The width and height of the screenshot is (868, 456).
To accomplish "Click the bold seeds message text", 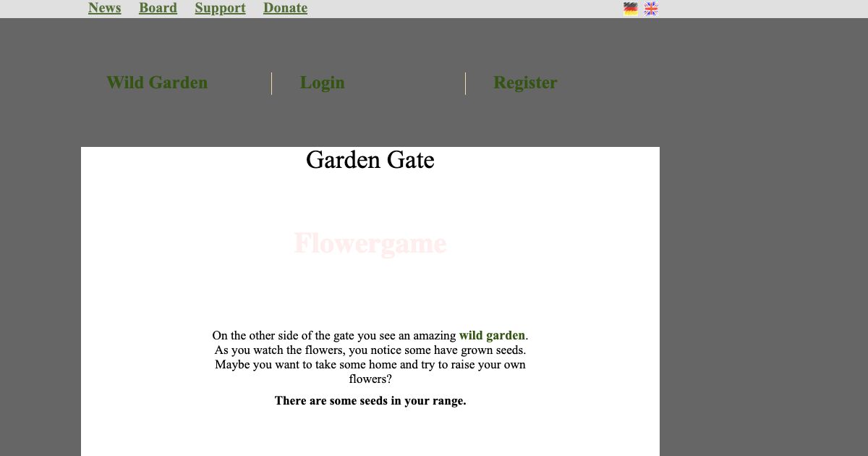I will [370, 400].
